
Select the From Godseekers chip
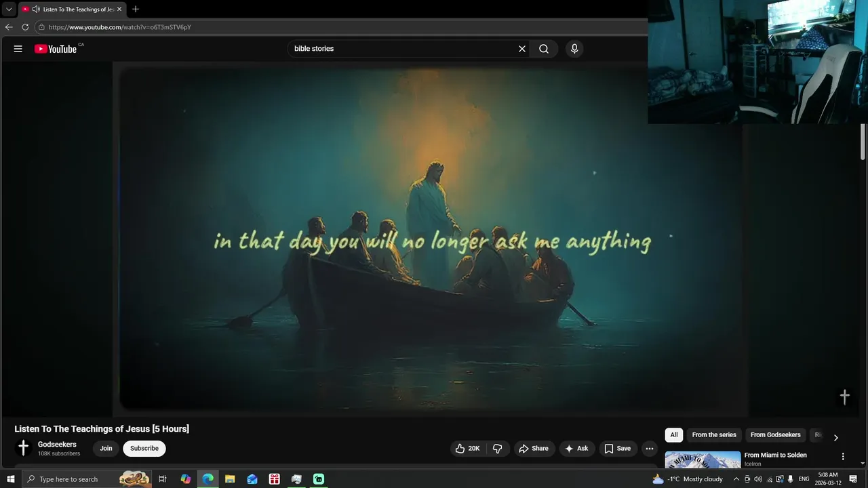coord(775,435)
